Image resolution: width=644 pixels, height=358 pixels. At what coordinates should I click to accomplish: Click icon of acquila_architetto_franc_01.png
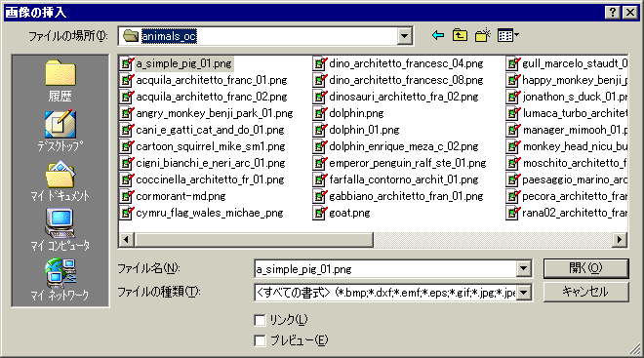[127, 80]
